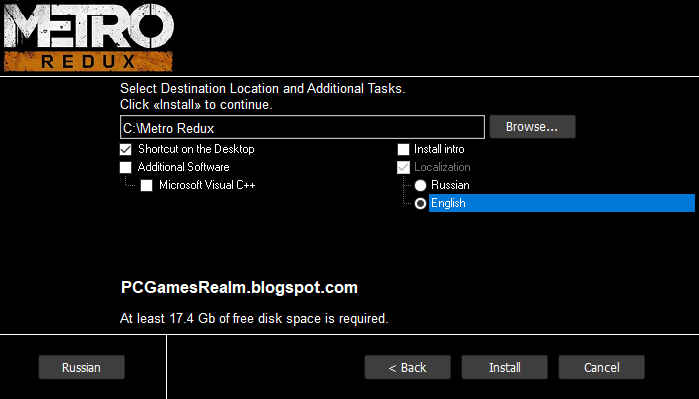
Task: Click the "Click «Install» to continue." text
Action: [x=196, y=105]
